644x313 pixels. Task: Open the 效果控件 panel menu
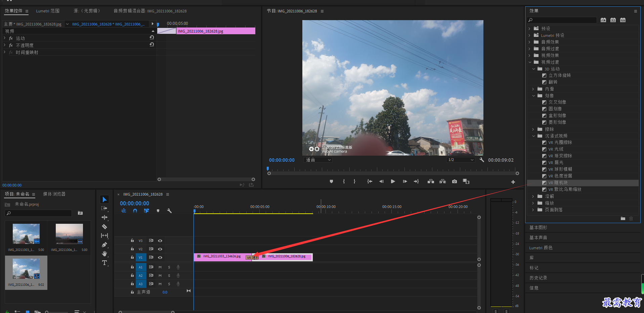27,11
